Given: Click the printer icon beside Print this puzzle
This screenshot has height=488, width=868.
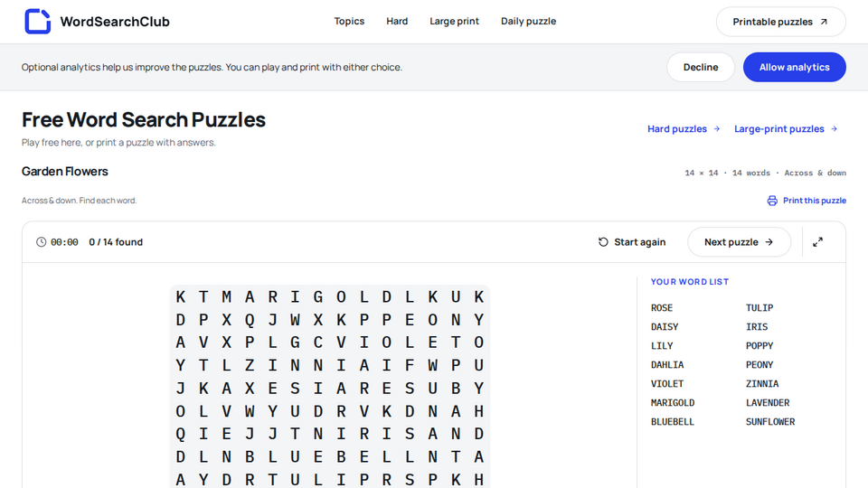Looking at the screenshot, I should (772, 201).
